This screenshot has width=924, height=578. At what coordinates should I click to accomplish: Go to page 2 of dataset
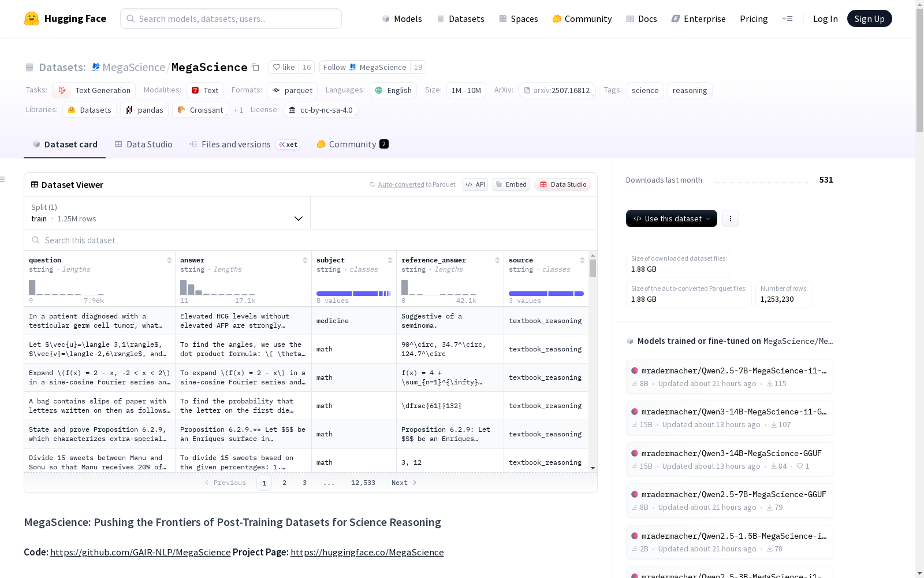284,483
